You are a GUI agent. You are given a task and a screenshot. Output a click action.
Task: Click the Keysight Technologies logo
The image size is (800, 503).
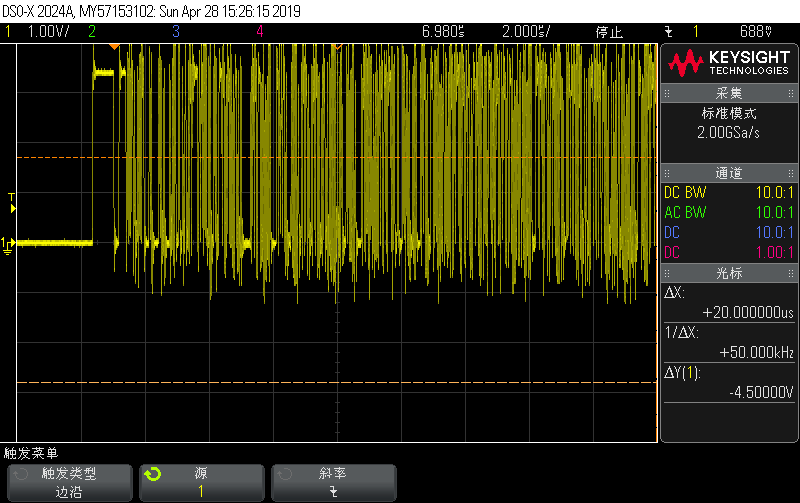click(729, 63)
